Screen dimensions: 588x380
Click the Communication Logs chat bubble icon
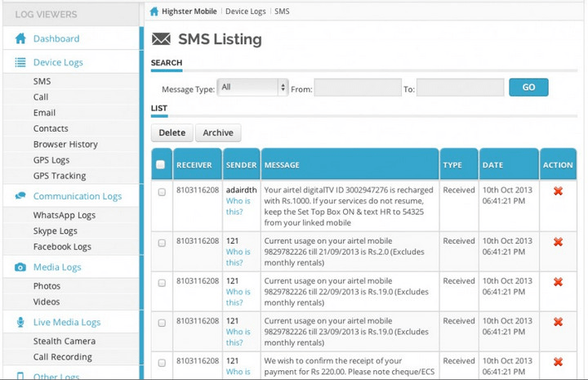coord(20,196)
